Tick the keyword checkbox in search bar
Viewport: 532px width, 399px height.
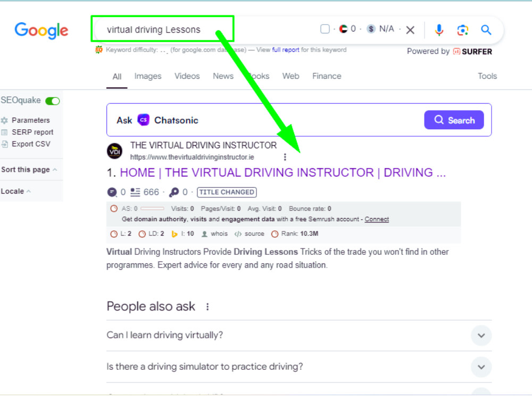tap(325, 29)
